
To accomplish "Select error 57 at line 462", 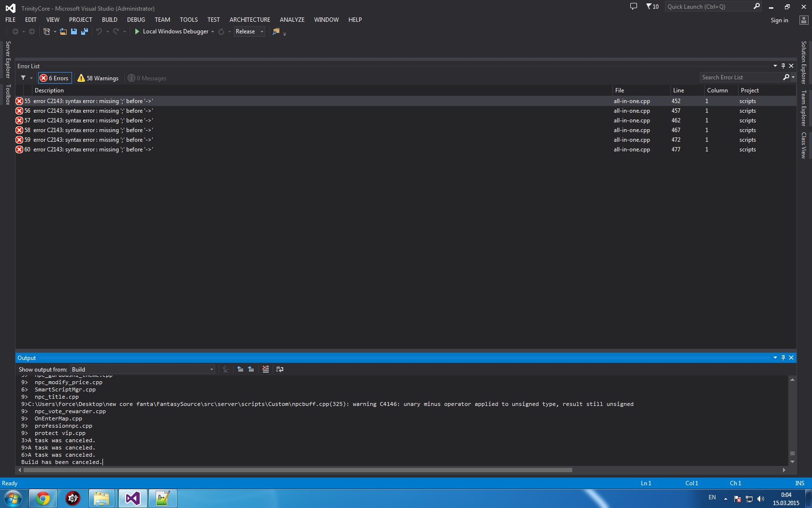I will click(x=406, y=120).
